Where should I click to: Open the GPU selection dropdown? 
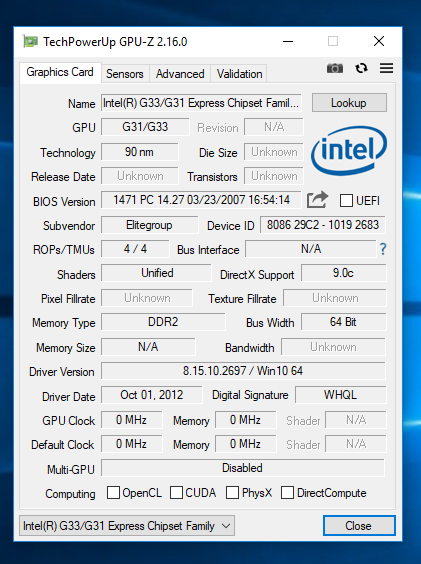point(127,526)
